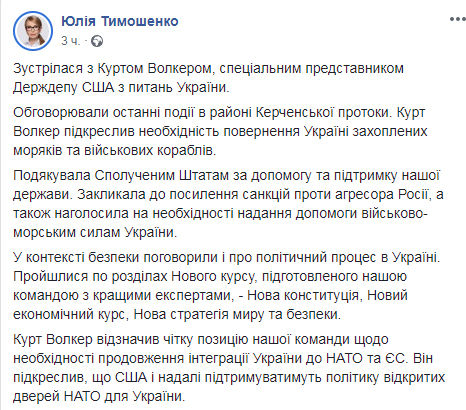Open the post via the '3 ч.' timestamp
466x410 pixels.
[x=70, y=41]
